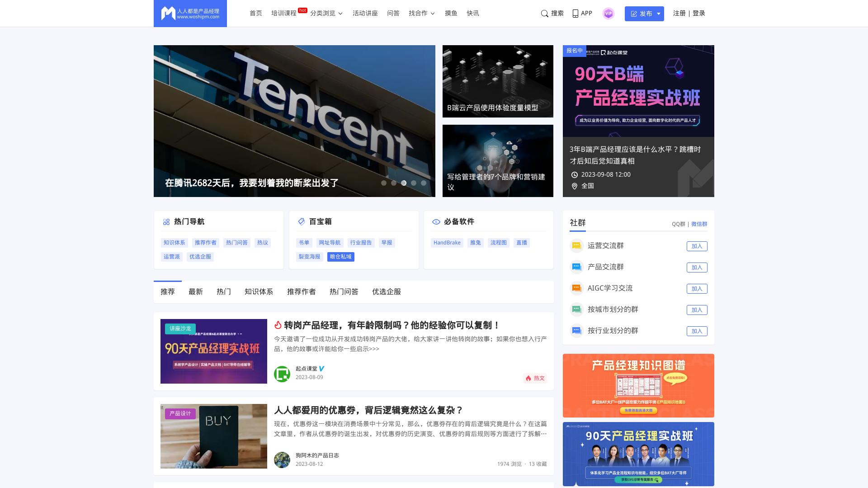Join the 运营交流群 group

pyautogui.click(x=697, y=246)
